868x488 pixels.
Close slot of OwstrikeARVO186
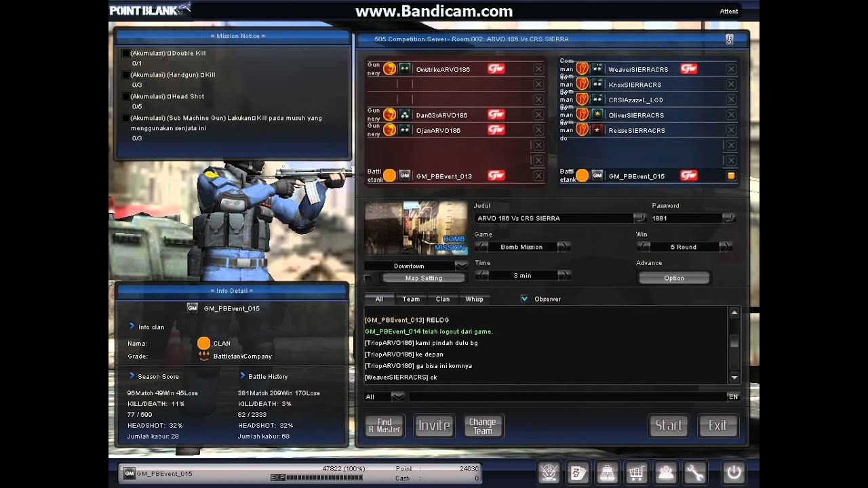point(538,69)
